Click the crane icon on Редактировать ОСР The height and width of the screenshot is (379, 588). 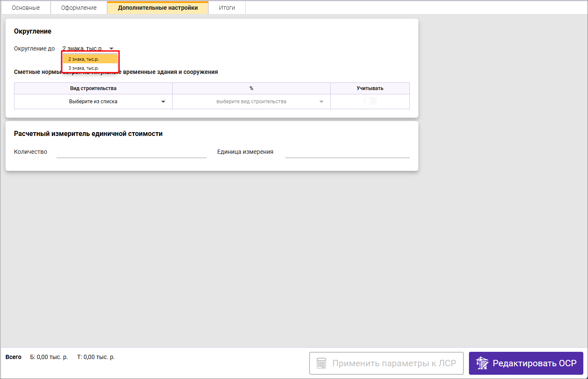point(482,363)
